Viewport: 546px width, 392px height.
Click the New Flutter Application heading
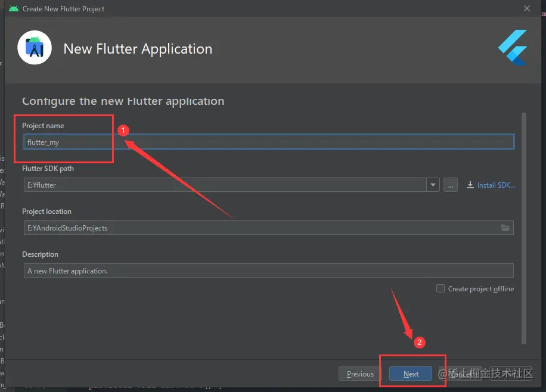pos(138,49)
